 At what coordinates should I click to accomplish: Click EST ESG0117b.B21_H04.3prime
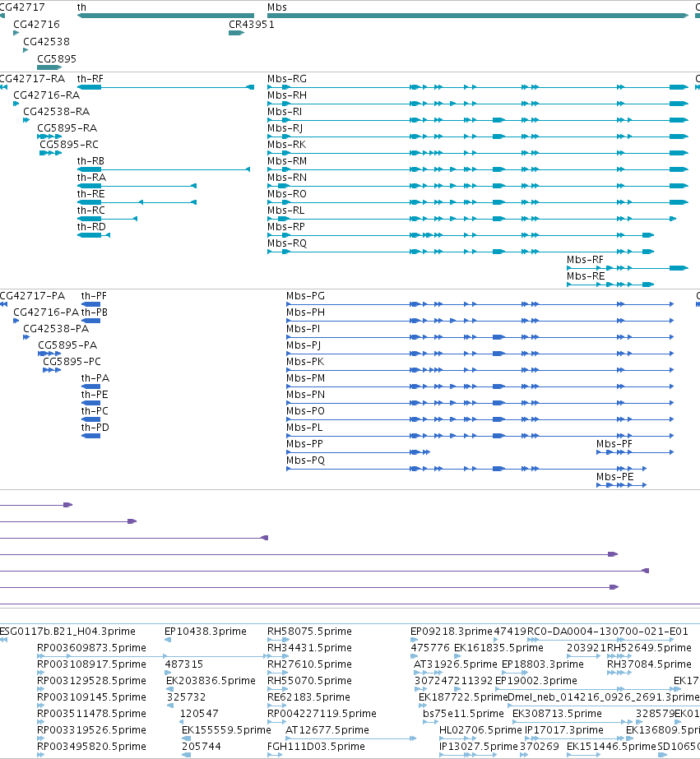pos(4,640)
